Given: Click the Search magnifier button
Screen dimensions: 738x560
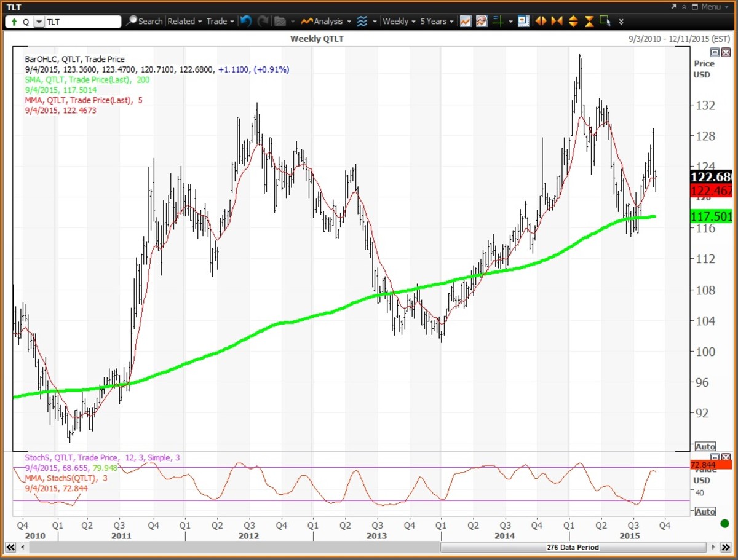Looking at the screenshot, I should click(x=145, y=22).
